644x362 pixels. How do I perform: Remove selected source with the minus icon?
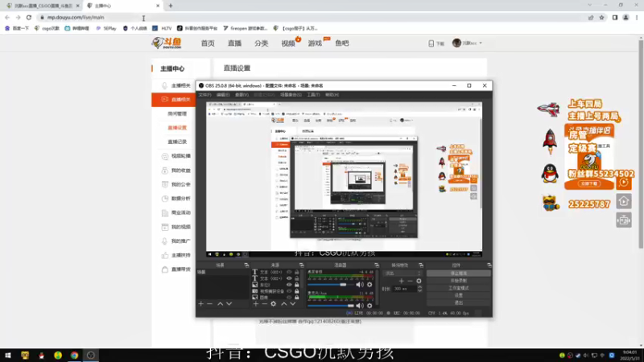[x=265, y=304]
